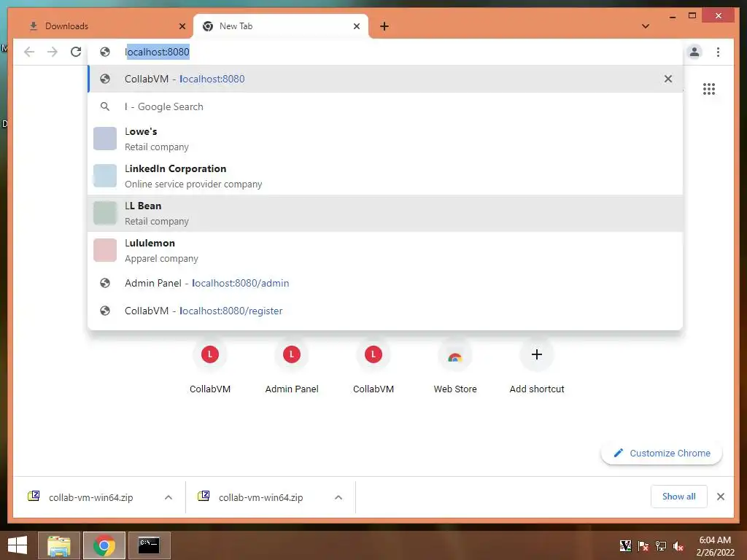Image resolution: width=747 pixels, height=560 pixels.
Task: Expand options for second collab-vm-win64.zip download
Action: tap(338, 497)
